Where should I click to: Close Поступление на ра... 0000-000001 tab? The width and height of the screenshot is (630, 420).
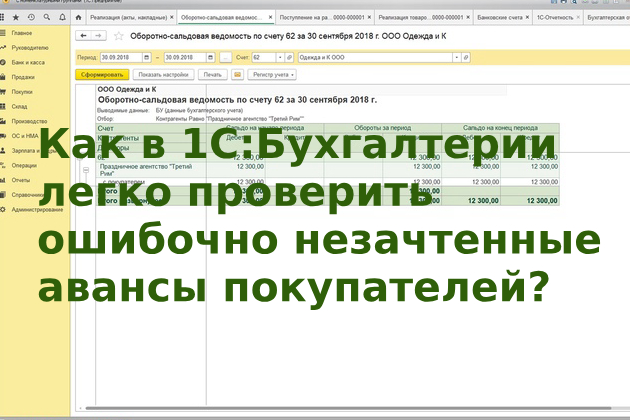370,17
